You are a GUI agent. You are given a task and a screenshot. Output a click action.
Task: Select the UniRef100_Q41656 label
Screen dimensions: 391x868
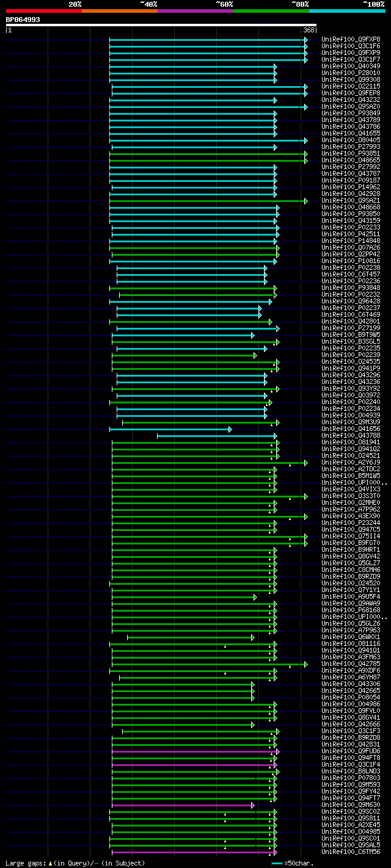351,429
